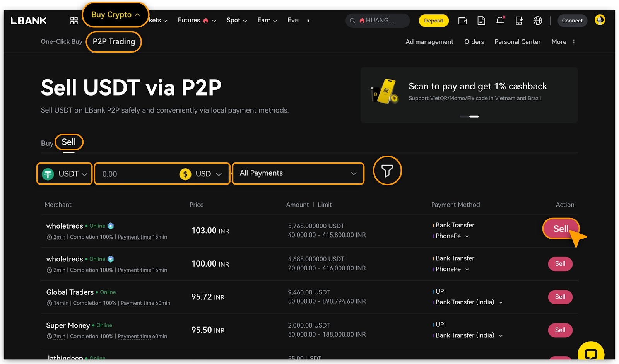Open the notifications bell
619x364 pixels.
click(500, 21)
